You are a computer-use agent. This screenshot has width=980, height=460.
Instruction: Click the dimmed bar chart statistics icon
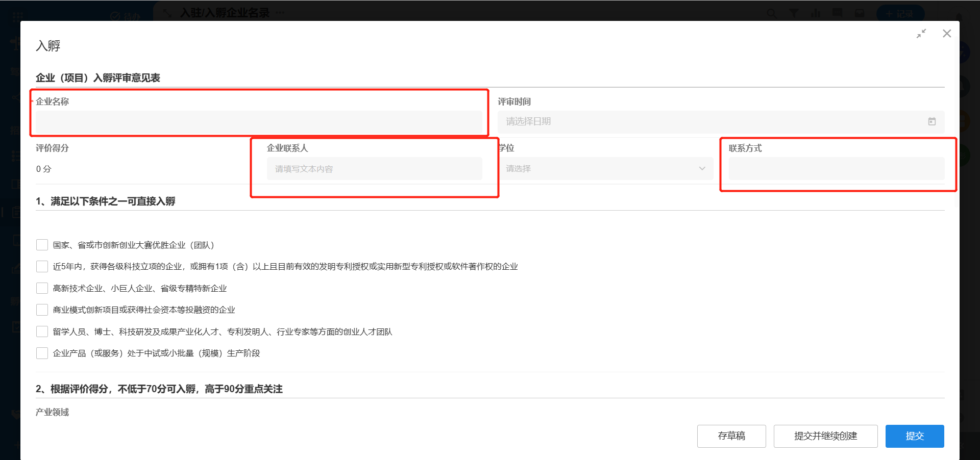pos(816,13)
